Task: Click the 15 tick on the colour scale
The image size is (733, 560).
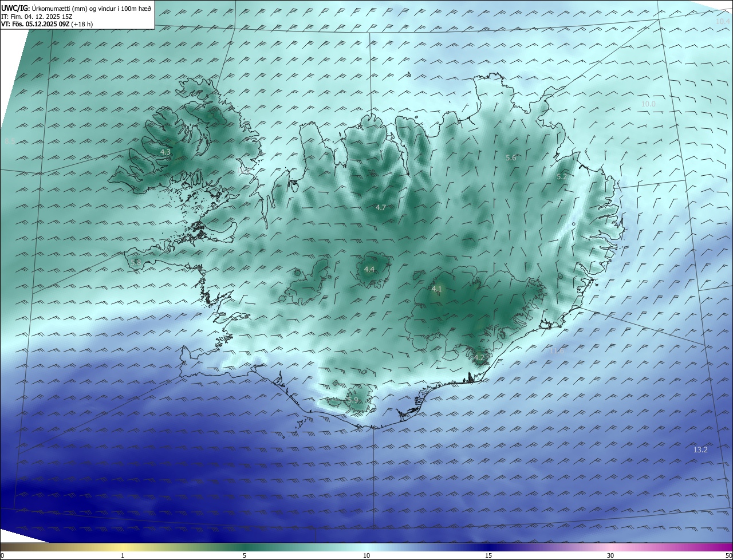Action: click(488, 555)
